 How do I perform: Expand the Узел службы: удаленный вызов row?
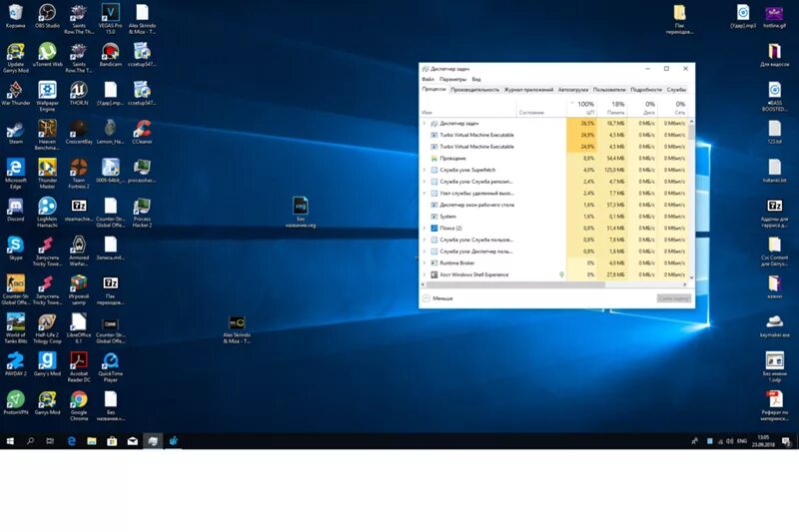point(424,194)
